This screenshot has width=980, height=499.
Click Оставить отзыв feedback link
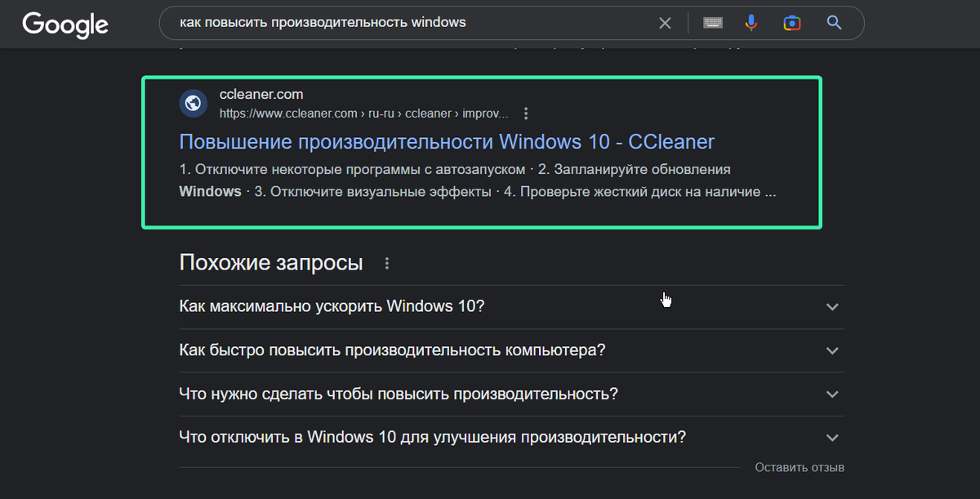click(x=800, y=467)
